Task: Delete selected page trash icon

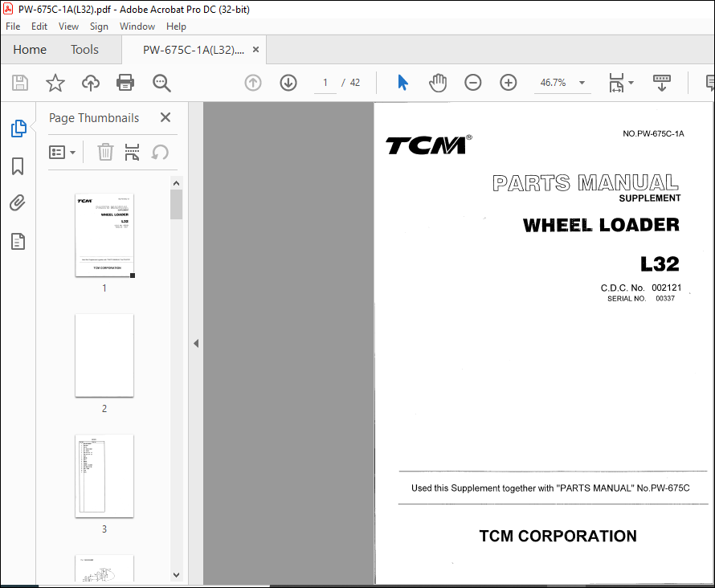Action: click(105, 153)
